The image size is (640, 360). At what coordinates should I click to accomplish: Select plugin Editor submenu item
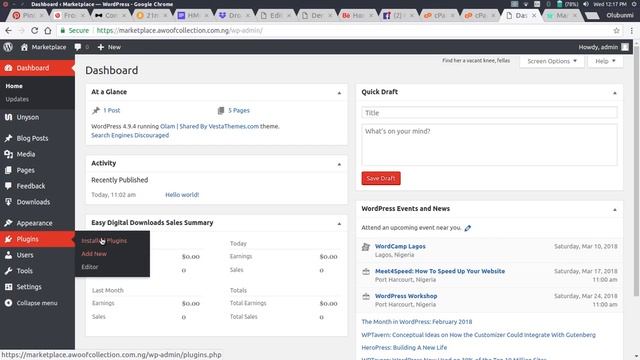point(90,267)
